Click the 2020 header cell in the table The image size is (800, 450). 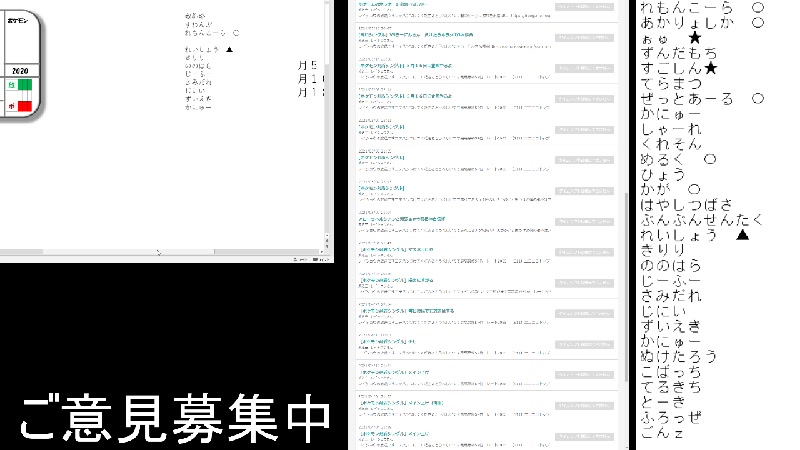[x=18, y=72]
